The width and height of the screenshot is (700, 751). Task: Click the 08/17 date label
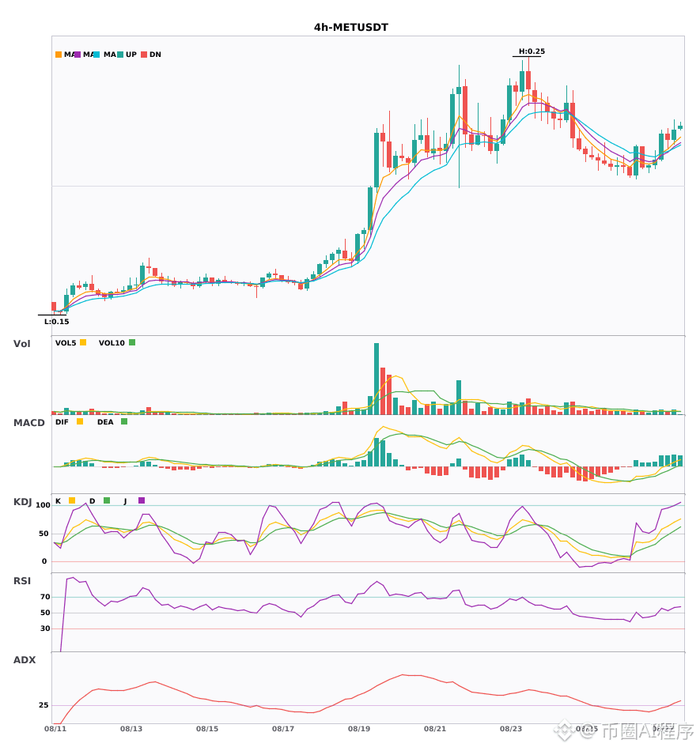click(283, 729)
